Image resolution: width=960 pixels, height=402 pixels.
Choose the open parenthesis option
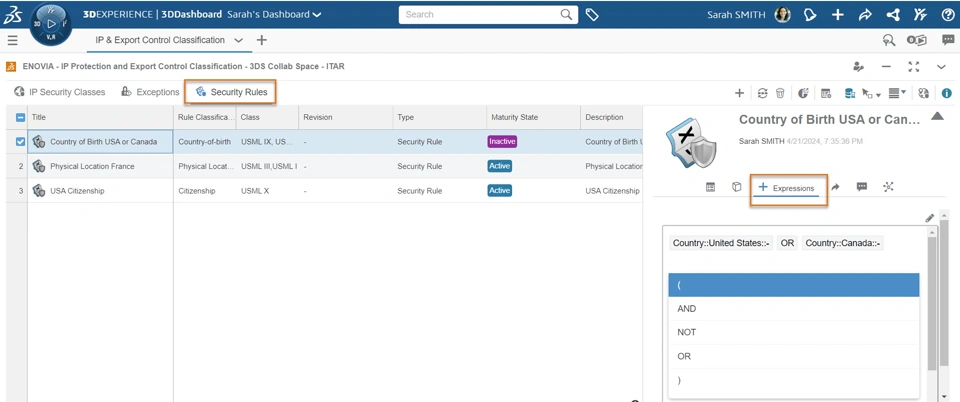pyautogui.click(x=794, y=285)
